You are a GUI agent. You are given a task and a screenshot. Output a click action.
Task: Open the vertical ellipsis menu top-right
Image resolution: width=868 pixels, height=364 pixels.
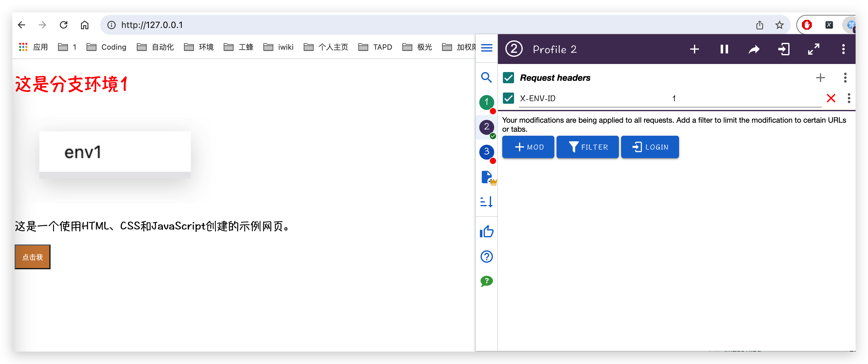(843, 49)
